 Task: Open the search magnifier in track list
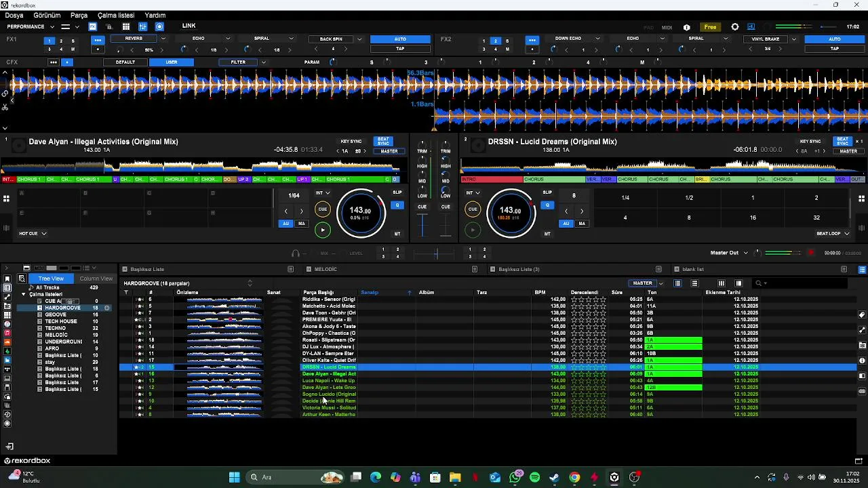pyautogui.click(x=759, y=283)
